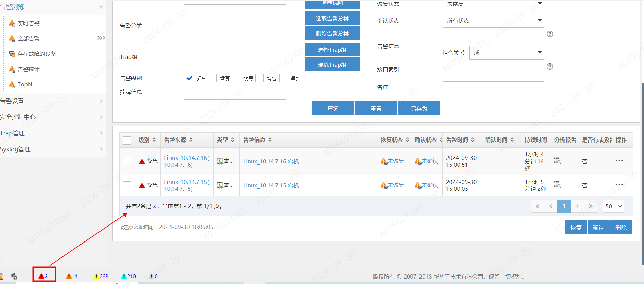Click the 重置 button

click(x=376, y=108)
